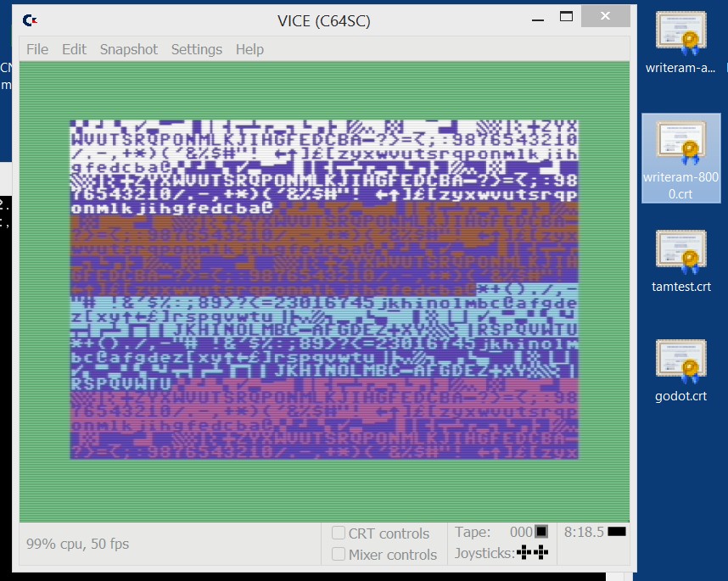Click the joystick port indicators icon
The image size is (728, 581).
532,552
